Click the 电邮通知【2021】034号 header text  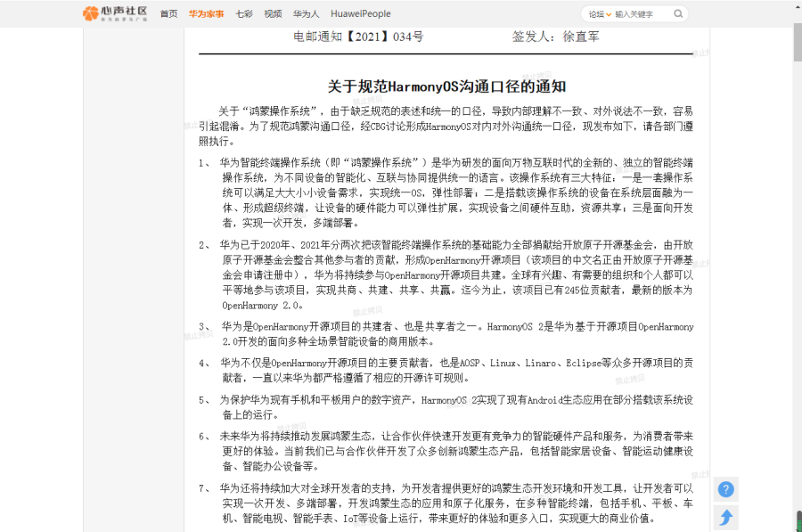[358, 37]
